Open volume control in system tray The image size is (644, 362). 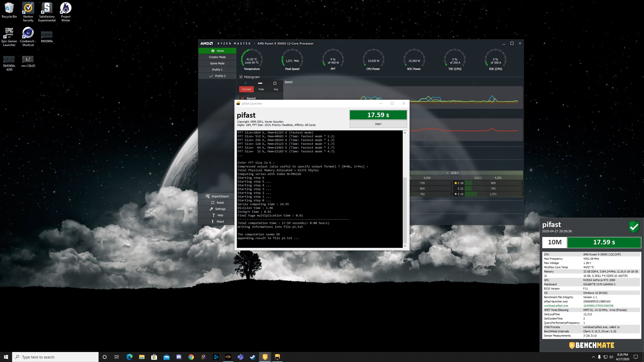[611, 357]
